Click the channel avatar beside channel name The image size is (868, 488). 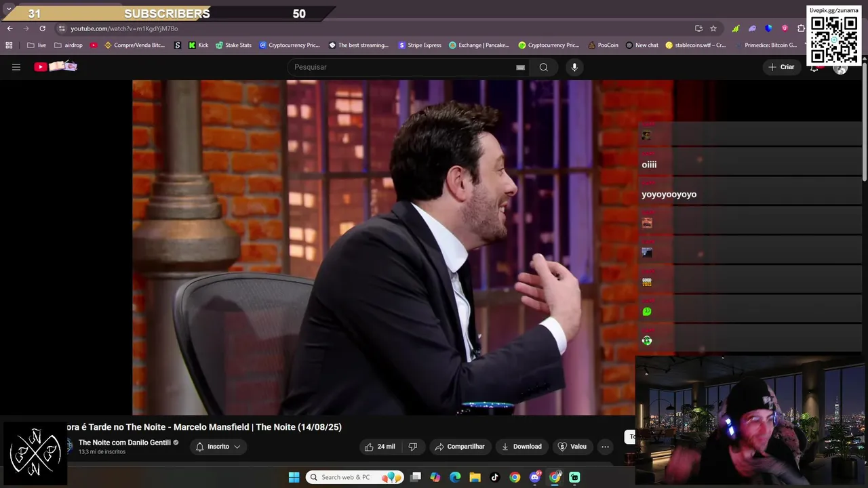(x=68, y=446)
